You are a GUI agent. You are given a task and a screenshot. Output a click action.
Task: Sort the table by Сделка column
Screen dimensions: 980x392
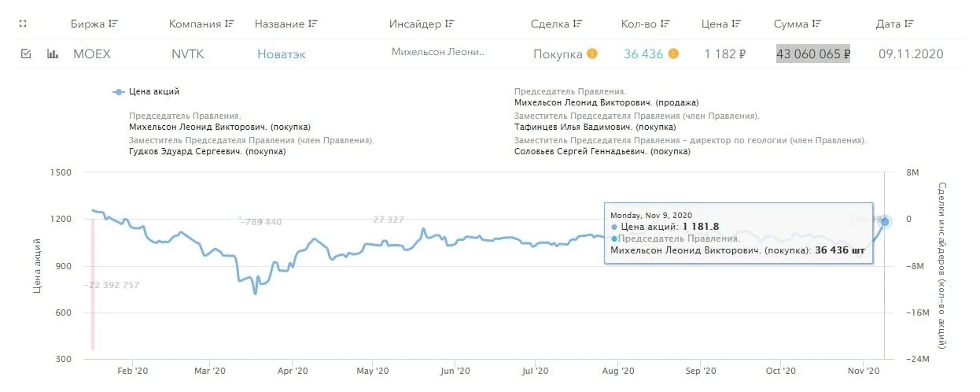(x=577, y=24)
